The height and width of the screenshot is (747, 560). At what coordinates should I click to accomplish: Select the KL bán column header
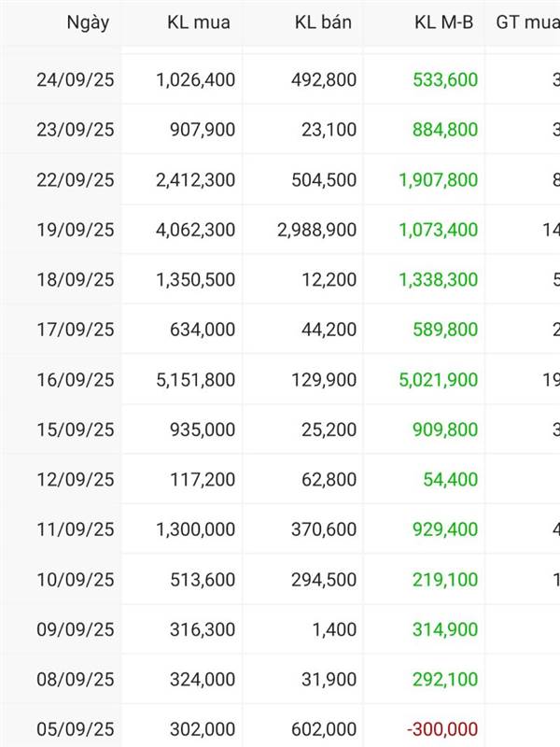coord(323,22)
